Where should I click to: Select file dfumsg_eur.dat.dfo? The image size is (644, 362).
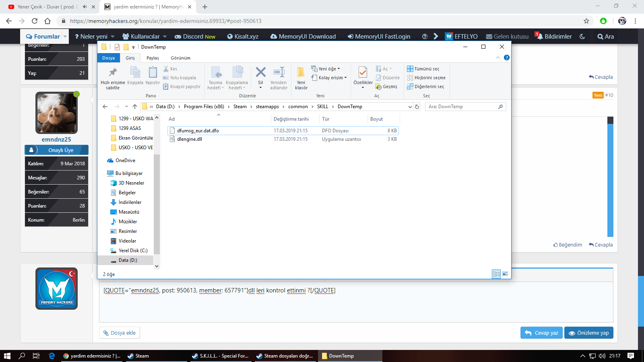point(283,130)
